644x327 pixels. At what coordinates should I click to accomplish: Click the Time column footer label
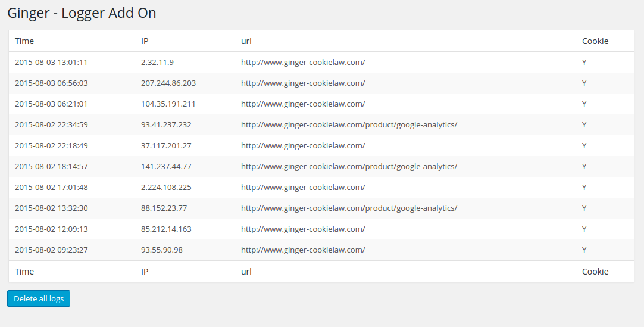[24, 272]
